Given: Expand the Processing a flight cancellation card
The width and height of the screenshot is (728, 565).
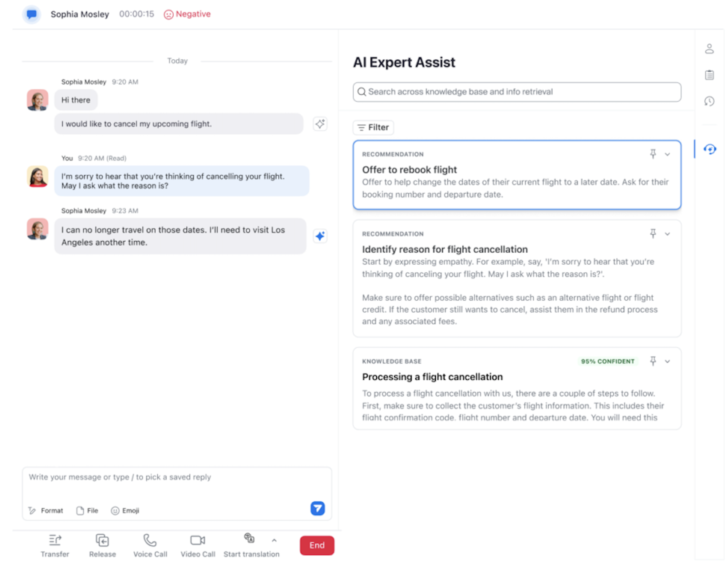Looking at the screenshot, I should 667,361.
